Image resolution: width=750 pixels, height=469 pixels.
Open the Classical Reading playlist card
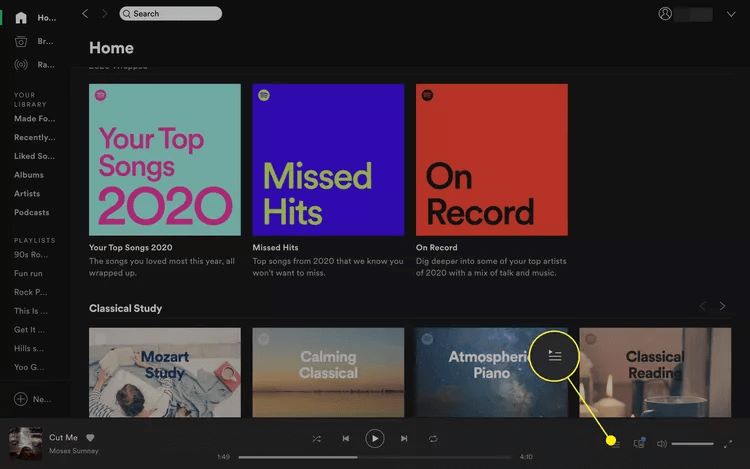(x=655, y=372)
